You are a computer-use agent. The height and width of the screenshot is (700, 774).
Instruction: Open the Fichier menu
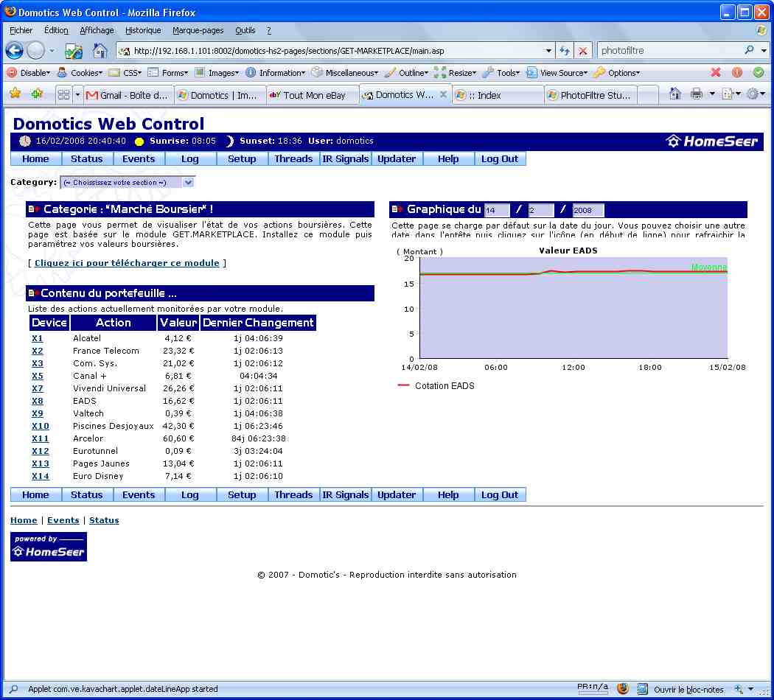[x=21, y=30]
